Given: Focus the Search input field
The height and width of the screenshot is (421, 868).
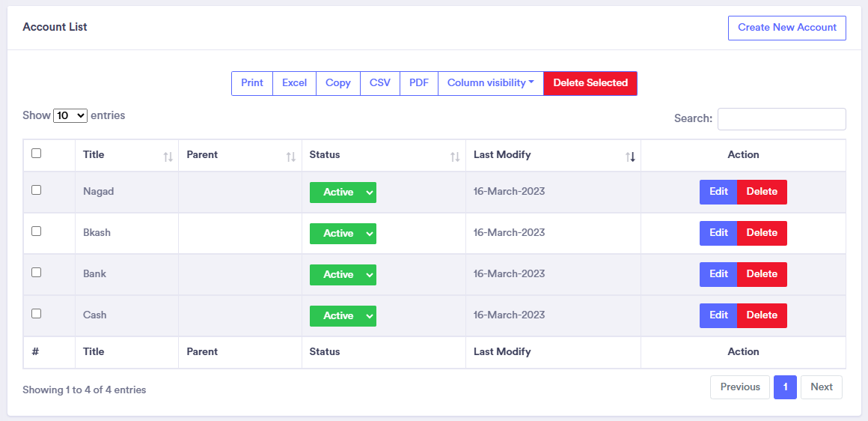Looking at the screenshot, I should [781, 119].
